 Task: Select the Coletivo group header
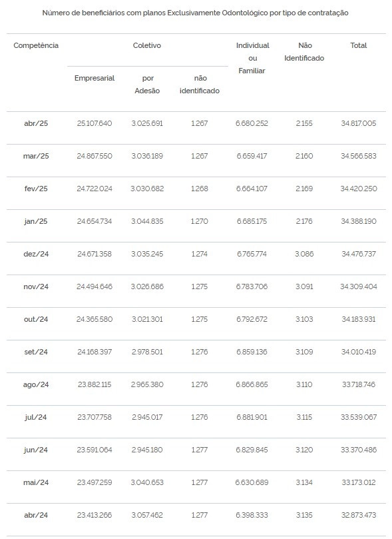pyautogui.click(x=147, y=45)
